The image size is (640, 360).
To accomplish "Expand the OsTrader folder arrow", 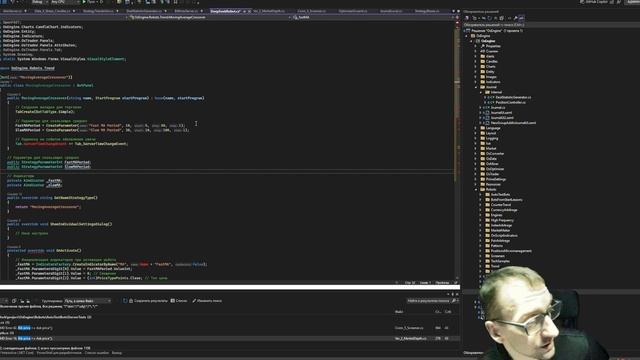I will 476,174.
